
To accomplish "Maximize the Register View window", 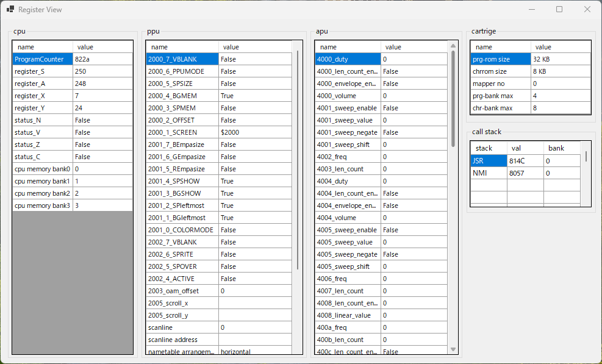I will click(x=559, y=10).
